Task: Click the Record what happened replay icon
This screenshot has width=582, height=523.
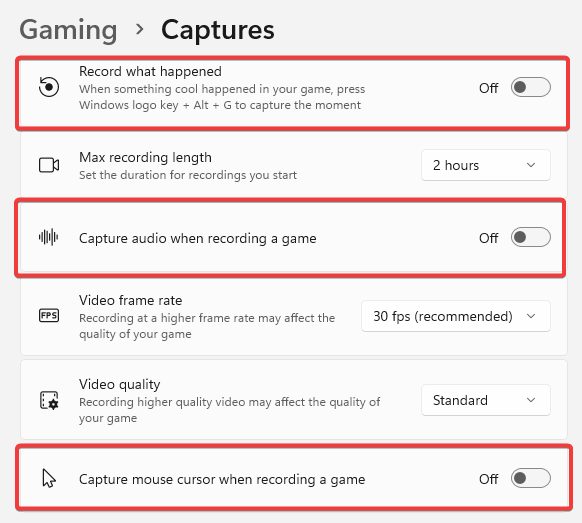Action: point(49,87)
